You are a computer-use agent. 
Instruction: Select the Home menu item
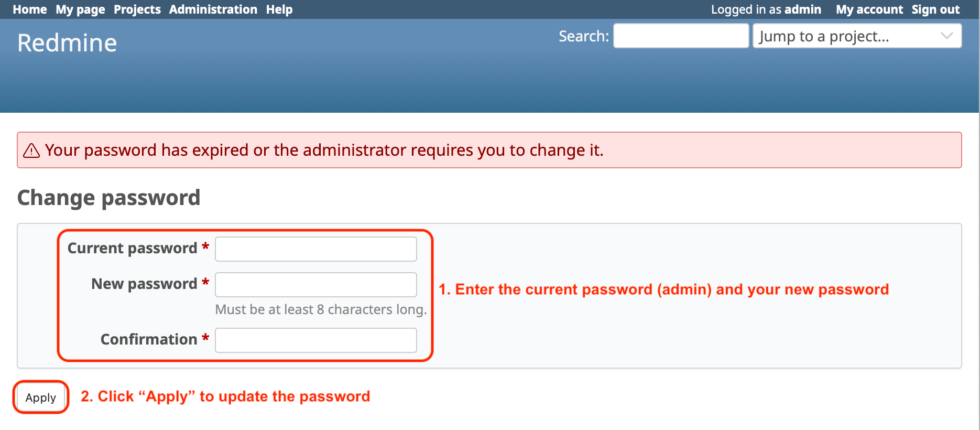coord(29,9)
